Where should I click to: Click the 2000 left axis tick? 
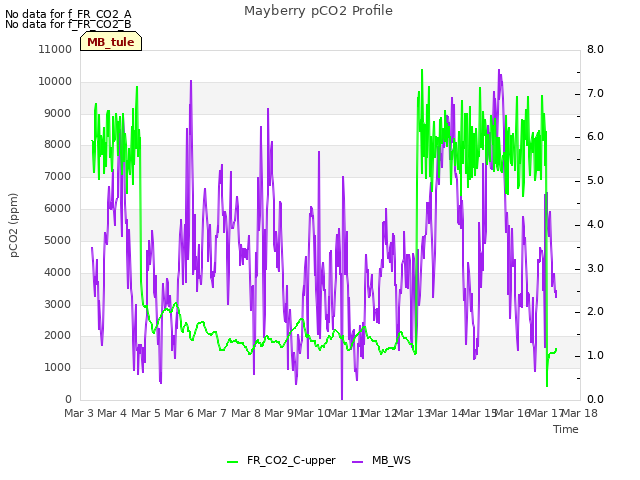(x=58, y=336)
